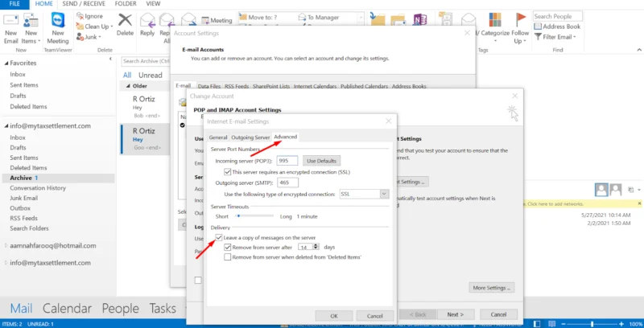The image size is (644, 328).
Task: Click Next in Change Account dialog
Action: tap(456, 314)
